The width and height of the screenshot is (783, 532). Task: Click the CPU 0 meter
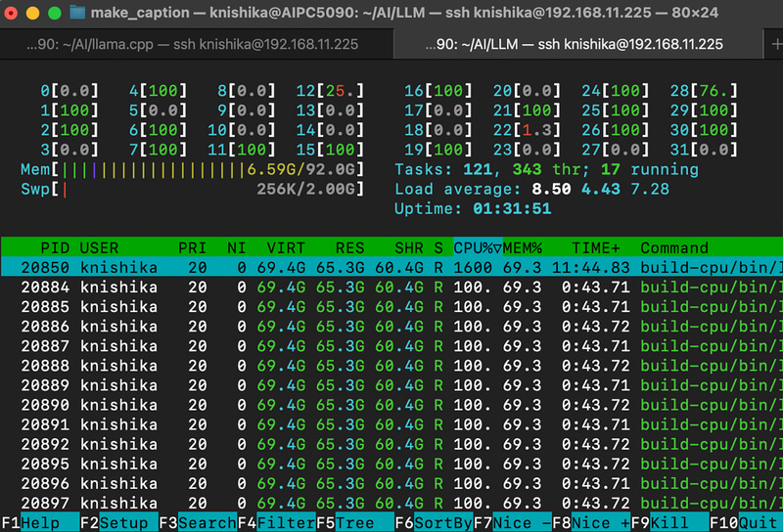coord(69,91)
